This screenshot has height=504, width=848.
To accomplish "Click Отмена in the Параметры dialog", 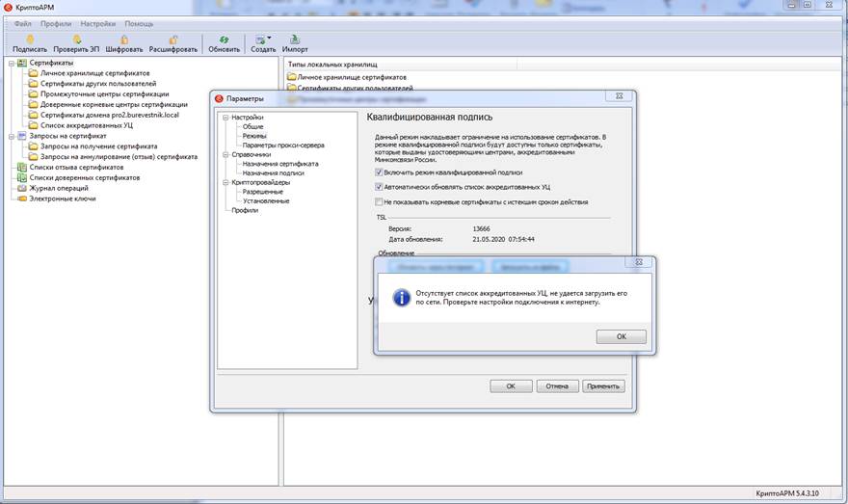I will click(557, 386).
